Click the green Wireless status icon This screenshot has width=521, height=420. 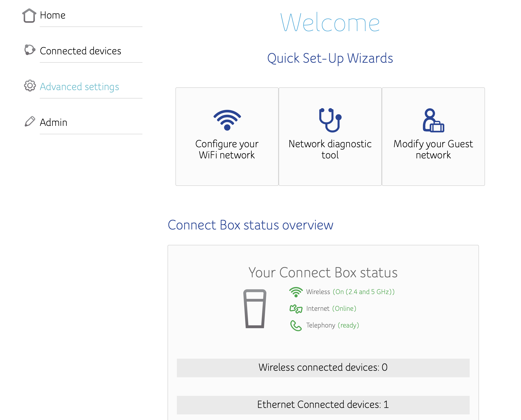(296, 292)
